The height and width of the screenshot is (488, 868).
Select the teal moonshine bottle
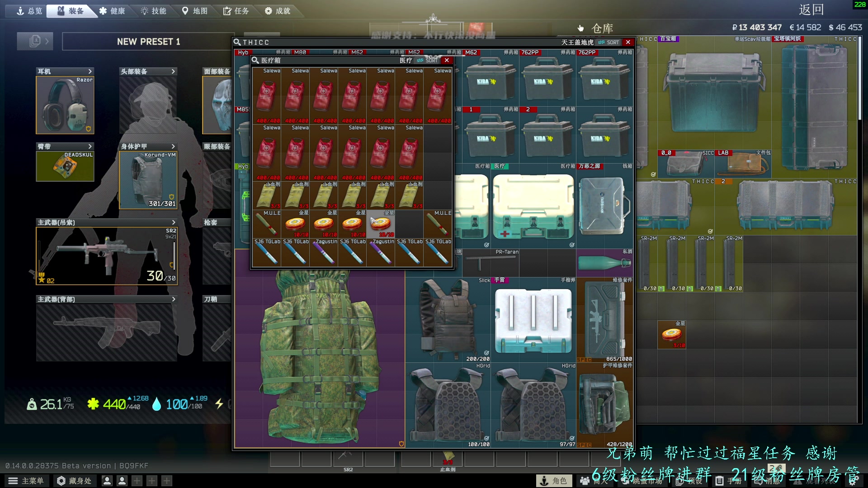605,263
